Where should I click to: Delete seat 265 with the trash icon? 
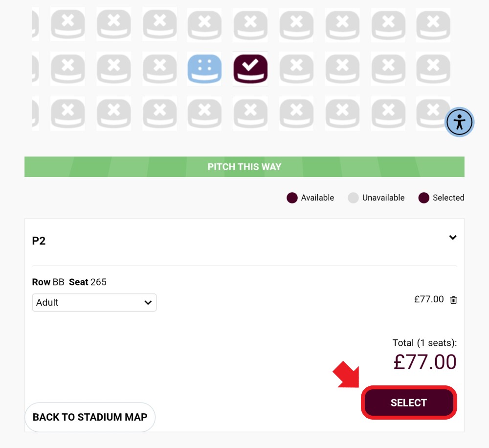(453, 300)
